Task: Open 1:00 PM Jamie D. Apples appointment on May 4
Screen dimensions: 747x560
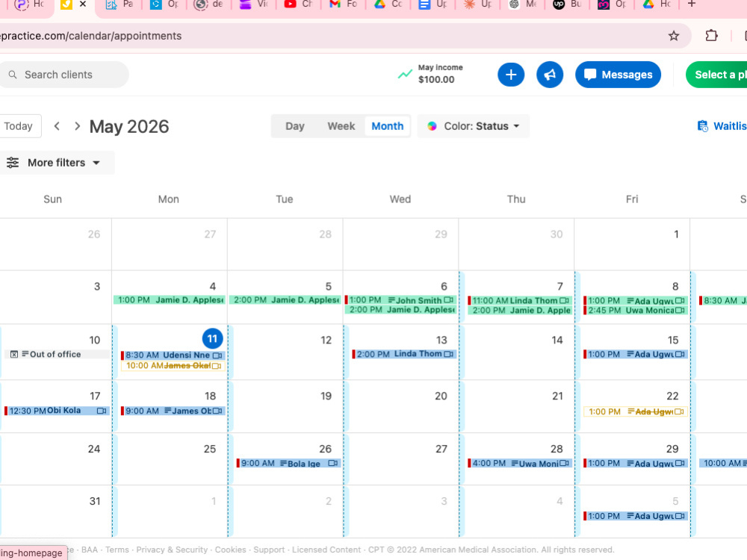Action: click(x=169, y=300)
